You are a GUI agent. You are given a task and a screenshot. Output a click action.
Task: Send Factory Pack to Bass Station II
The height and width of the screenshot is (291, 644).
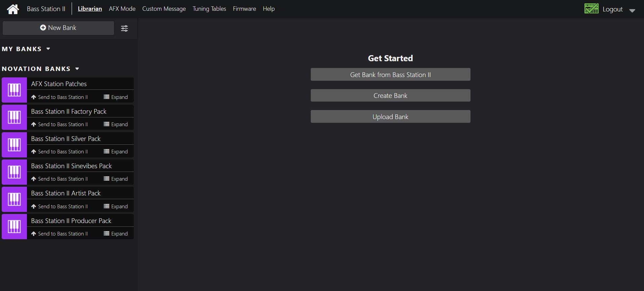click(60, 124)
